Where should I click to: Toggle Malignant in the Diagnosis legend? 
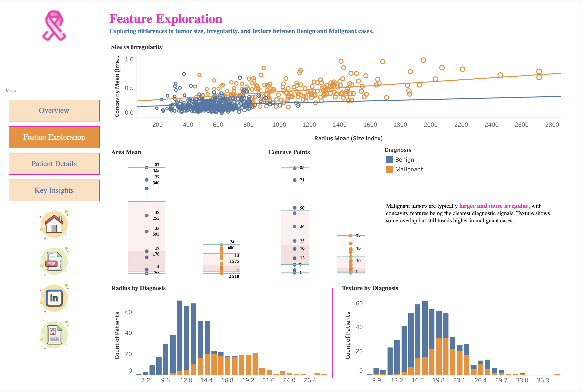[409, 169]
